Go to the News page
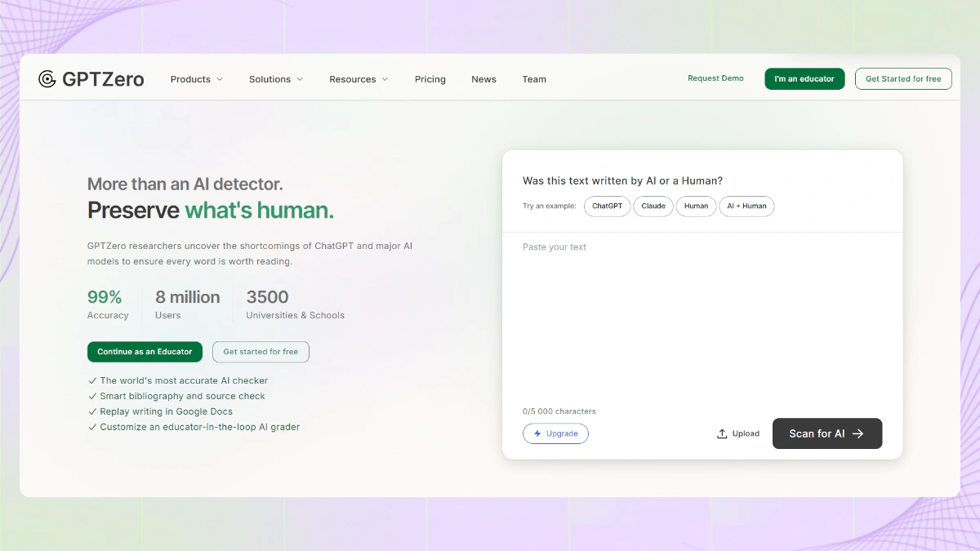 (483, 79)
